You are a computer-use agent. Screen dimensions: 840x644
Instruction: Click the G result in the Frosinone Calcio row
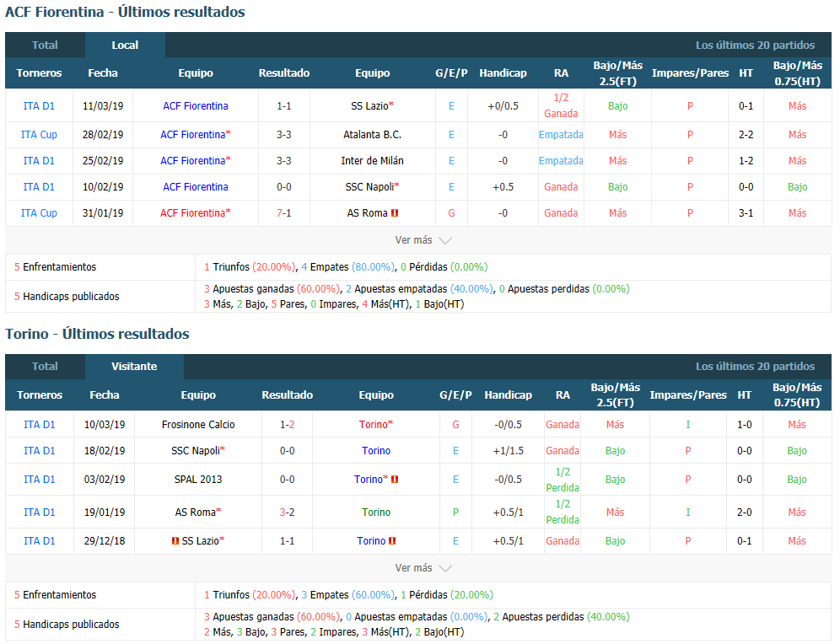[456, 425]
